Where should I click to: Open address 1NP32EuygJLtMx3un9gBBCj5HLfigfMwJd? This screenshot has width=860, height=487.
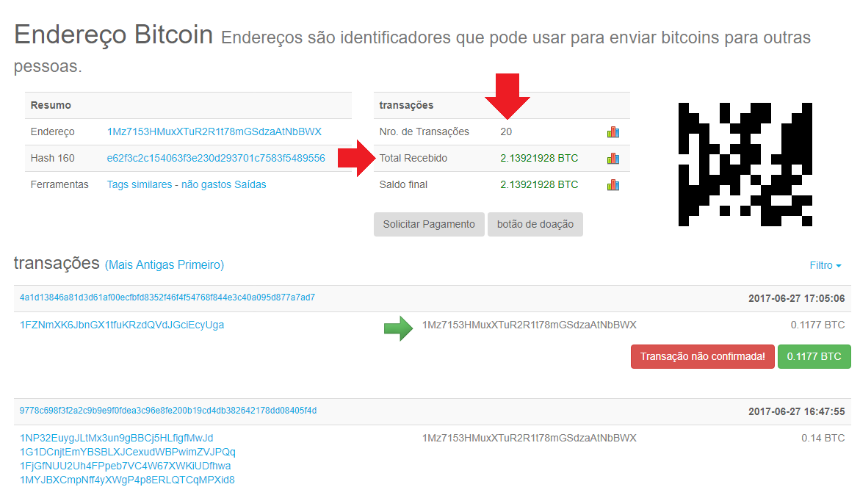point(116,438)
